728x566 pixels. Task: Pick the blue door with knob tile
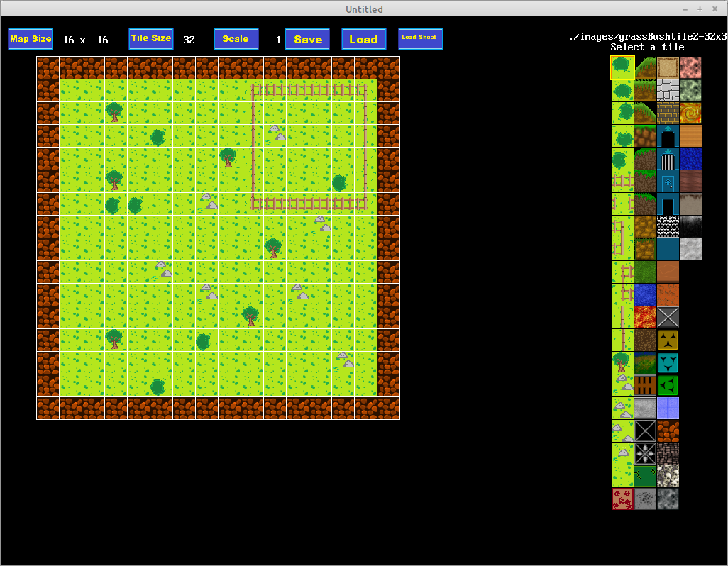coord(668,181)
